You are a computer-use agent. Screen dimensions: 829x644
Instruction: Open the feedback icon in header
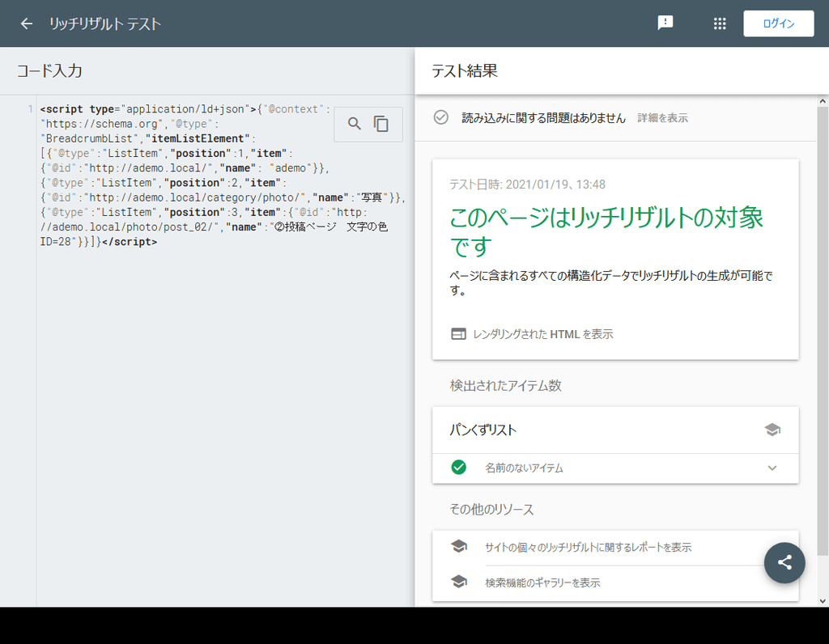click(665, 23)
